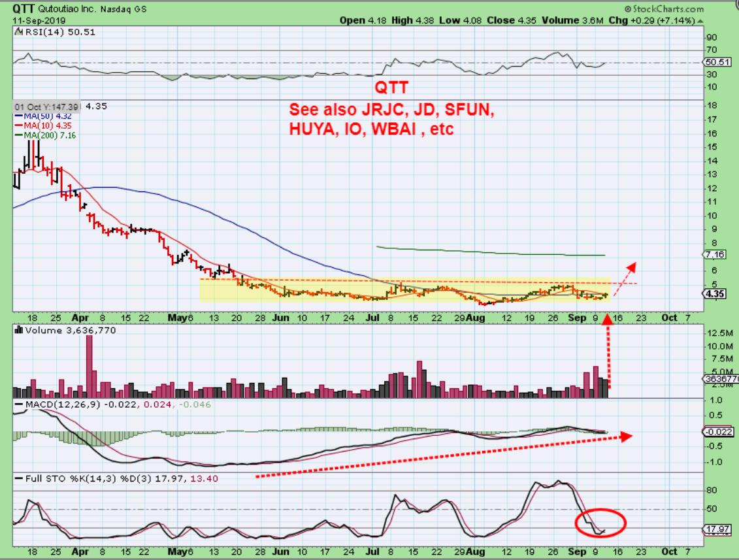Click the RSI(14) indicator icon
This screenshot has height=560, width=739.
[19, 32]
